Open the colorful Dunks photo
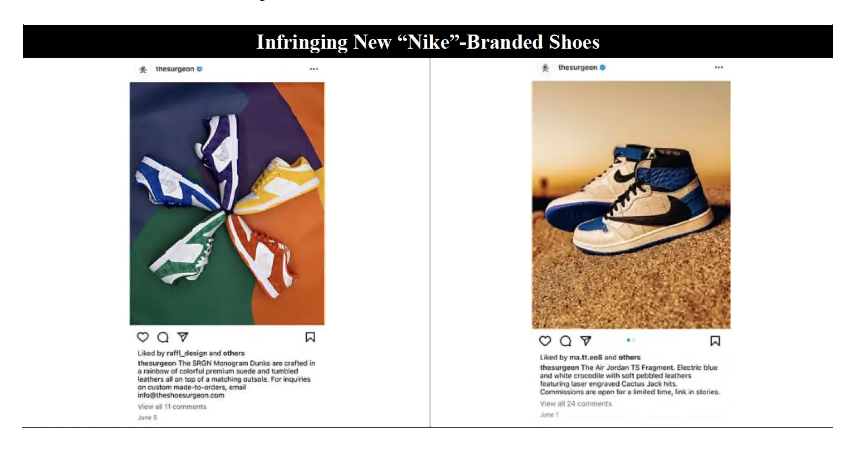The width and height of the screenshot is (868, 452). (x=227, y=203)
